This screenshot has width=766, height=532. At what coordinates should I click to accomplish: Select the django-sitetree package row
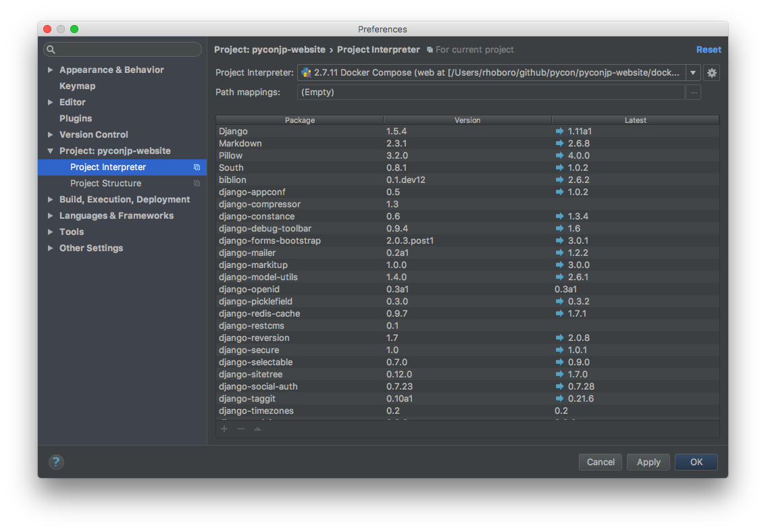(x=467, y=374)
